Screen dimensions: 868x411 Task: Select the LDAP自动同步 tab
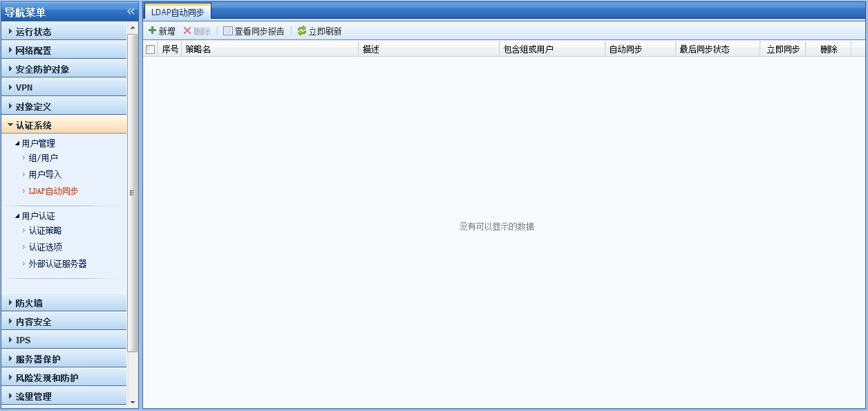pyautogui.click(x=178, y=12)
